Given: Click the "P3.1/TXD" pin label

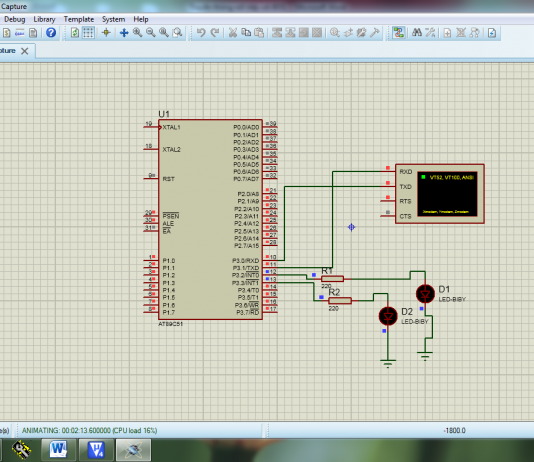Looking at the screenshot, I should pos(246,268).
